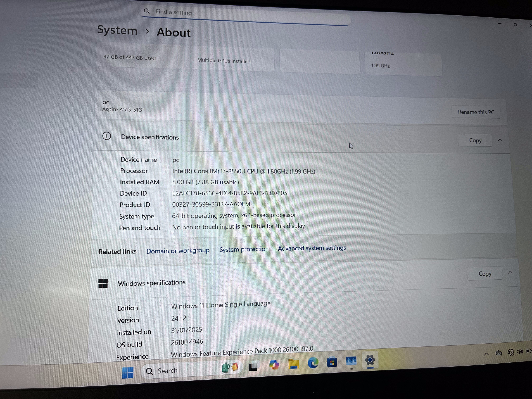Collapse the Device specifications section
Viewport: 532px width, 399px height.
[500, 140]
